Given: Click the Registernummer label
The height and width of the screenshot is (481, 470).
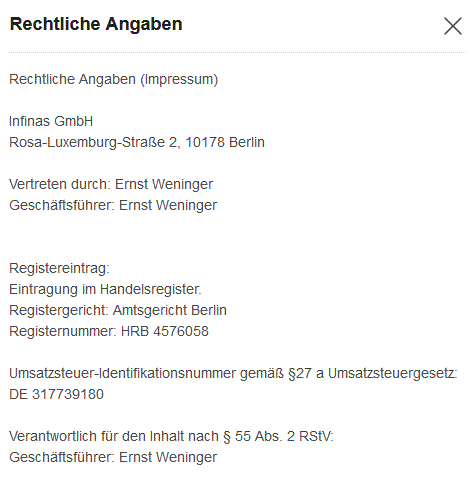Looking at the screenshot, I should coord(63,332).
